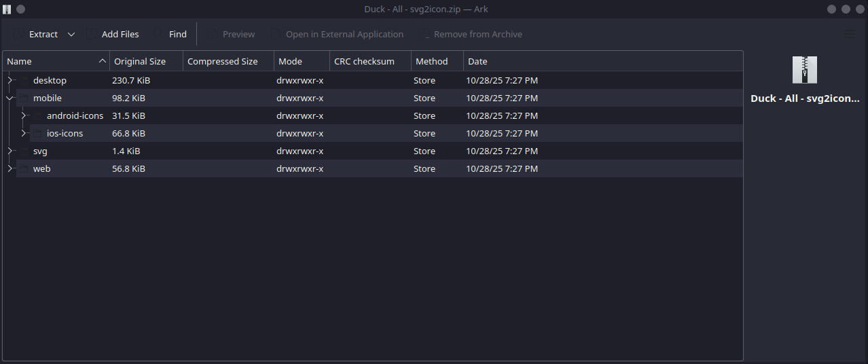Click drwxrwxr-x in the svg row
The image size is (868, 364).
(300, 151)
